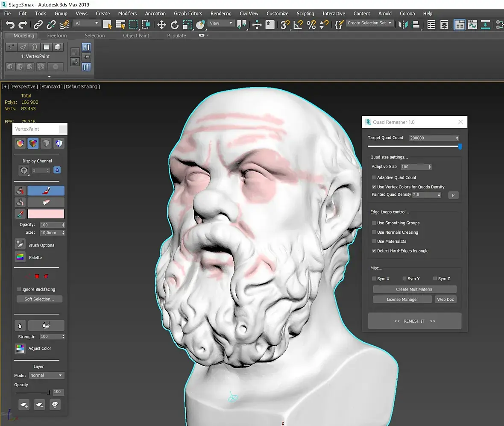This screenshot has height=426, width=504.
Task: Uncheck Use Vertex Colors for Quads Density
Action: 374,187
